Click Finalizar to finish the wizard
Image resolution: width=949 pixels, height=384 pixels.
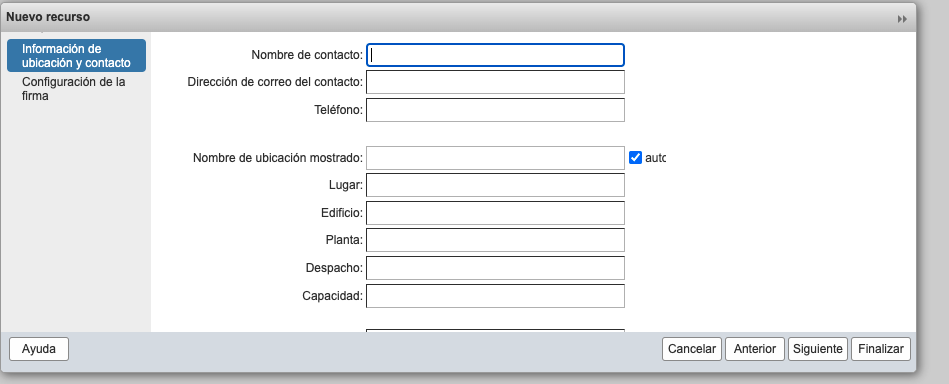pyautogui.click(x=881, y=349)
